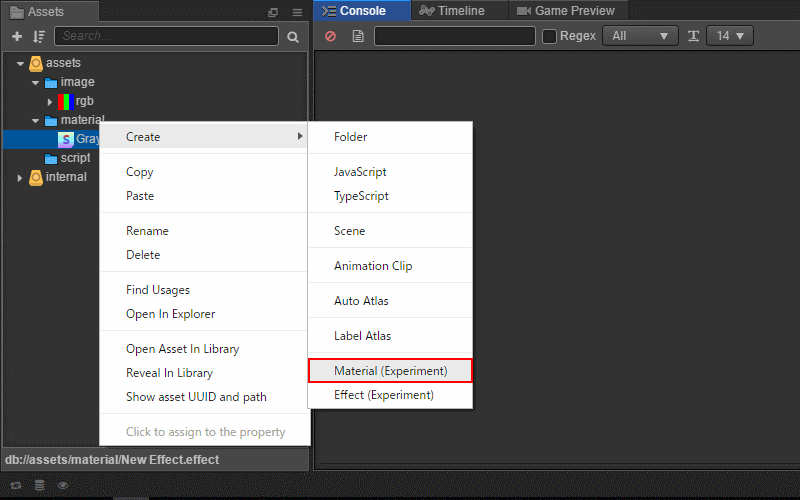
Task: Click the font size text icon in Console
Action: (x=693, y=36)
